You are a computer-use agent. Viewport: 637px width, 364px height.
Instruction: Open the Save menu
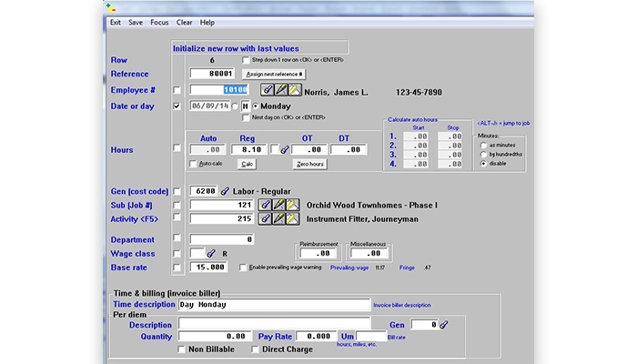point(136,22)
